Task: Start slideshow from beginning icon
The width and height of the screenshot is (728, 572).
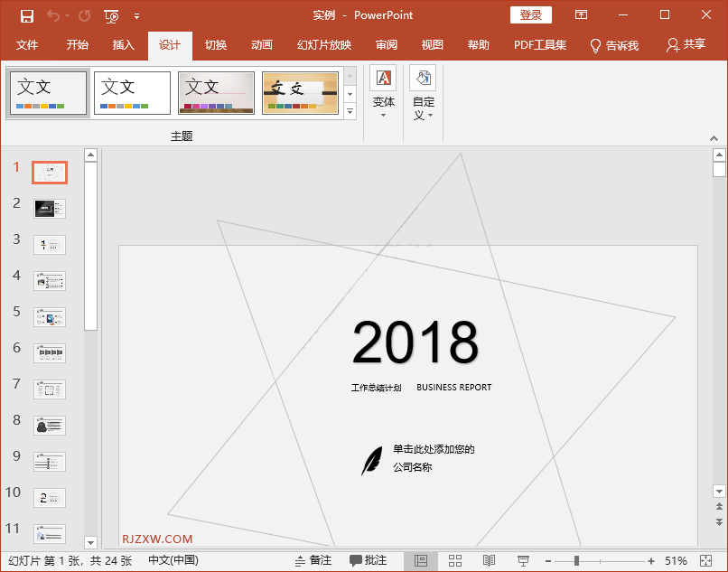Action: [x=111, y=16]
